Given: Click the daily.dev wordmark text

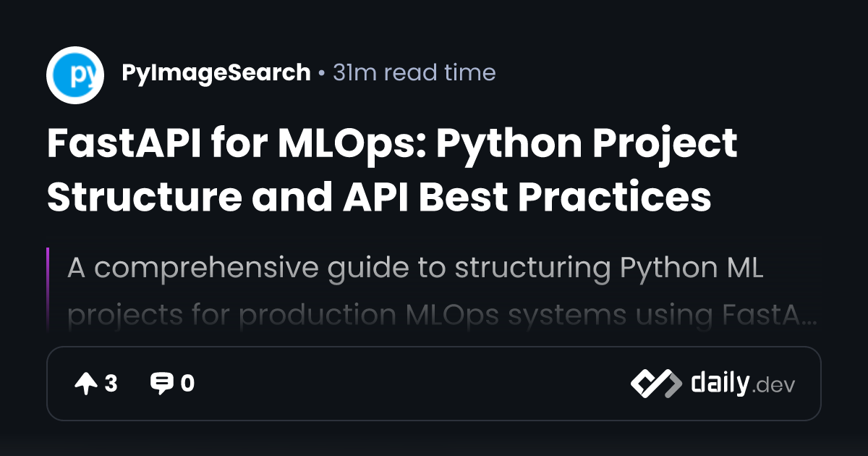Looking at the screenshot, I should [x=743, y=383].
